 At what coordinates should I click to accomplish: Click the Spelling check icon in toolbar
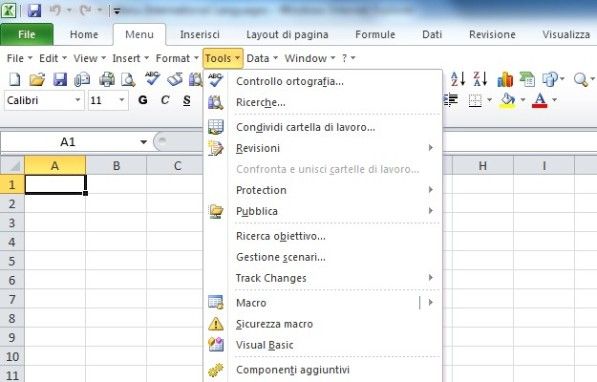pyautogui.click(x=152, y=78)
